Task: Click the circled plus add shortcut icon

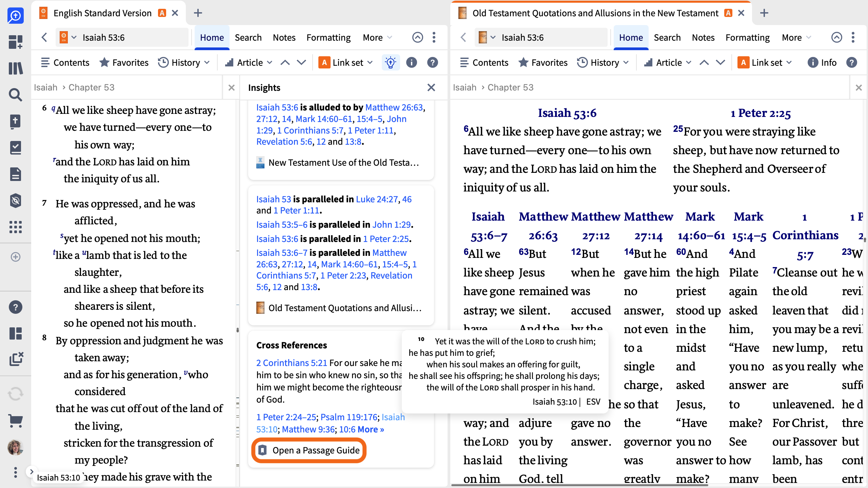Action: [x=16, y=257]
